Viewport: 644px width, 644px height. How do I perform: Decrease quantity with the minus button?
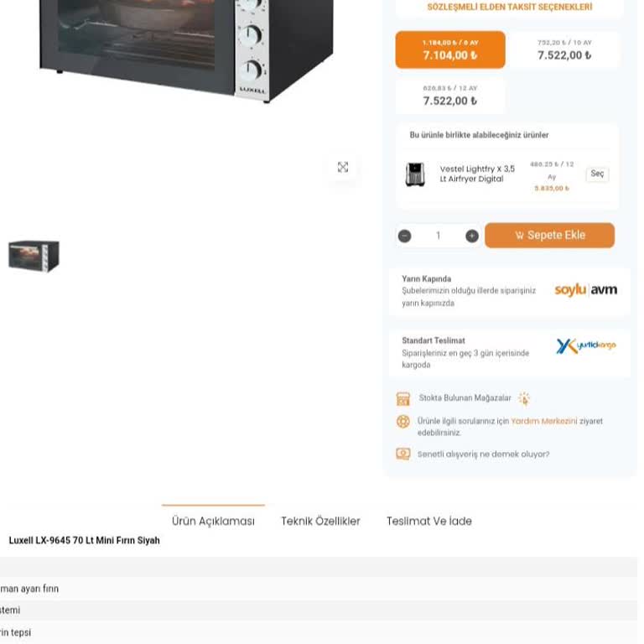pos(404,236)
